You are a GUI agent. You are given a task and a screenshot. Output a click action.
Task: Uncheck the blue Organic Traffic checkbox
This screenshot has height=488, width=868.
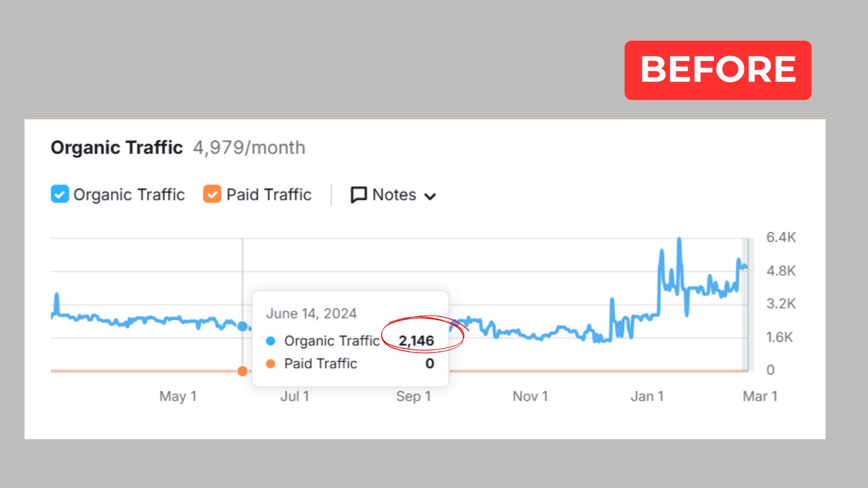[60, 194]
